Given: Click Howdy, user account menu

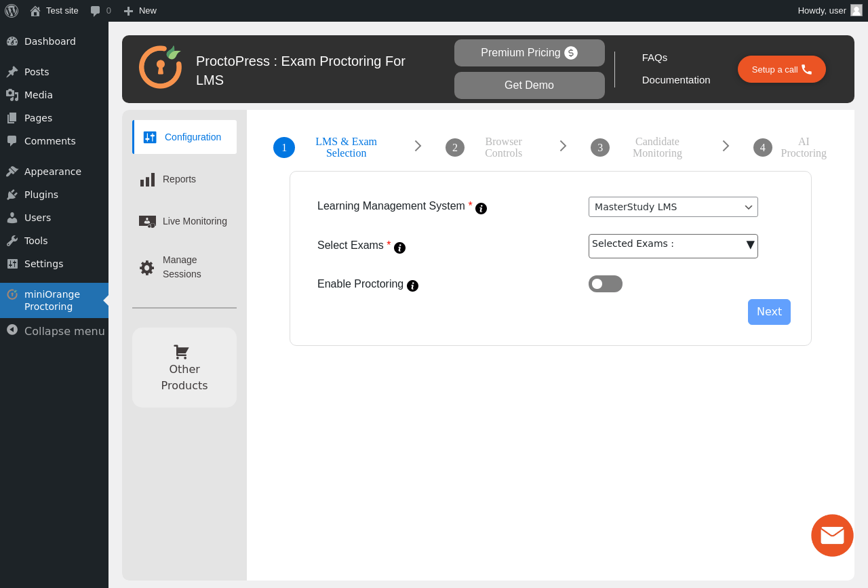Looking at the screenshot, I should [x=830, y=11].
